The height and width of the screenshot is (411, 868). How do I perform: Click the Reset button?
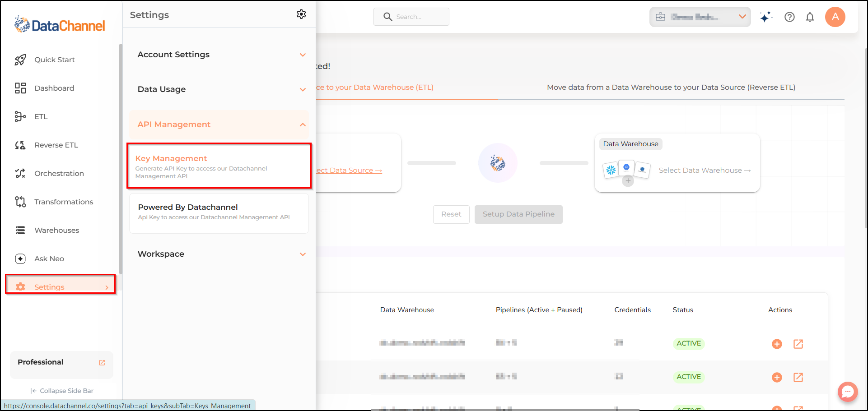(451, 214)
